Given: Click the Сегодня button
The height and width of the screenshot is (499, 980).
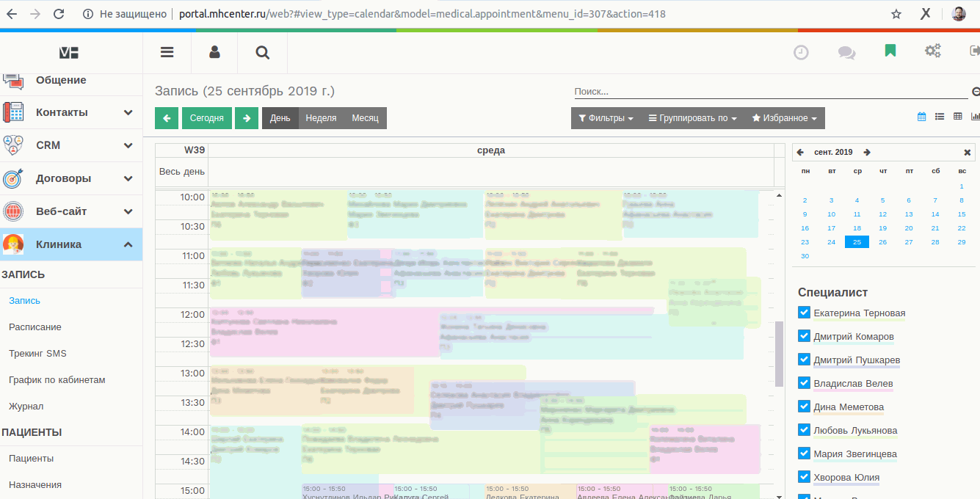Looking at the screenshot, I should 206,117.
